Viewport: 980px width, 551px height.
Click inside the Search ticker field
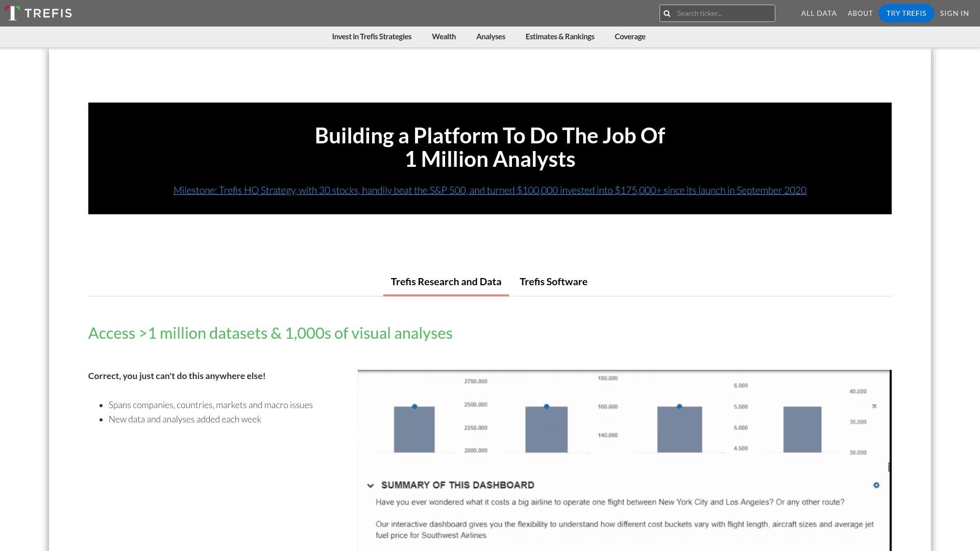[725, 13]
